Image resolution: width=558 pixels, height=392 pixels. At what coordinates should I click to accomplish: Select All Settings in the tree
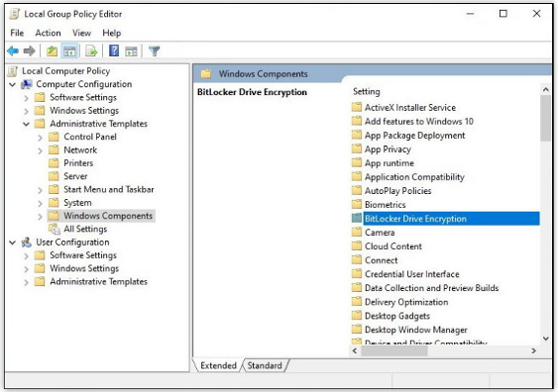coord(85,229)
